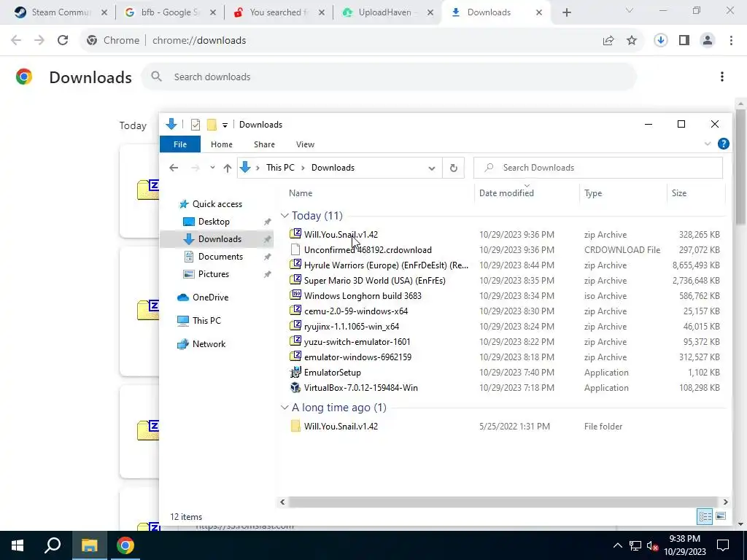Sort by the Name column header
The image size is (747, 560).
click(x=301, y=193)
